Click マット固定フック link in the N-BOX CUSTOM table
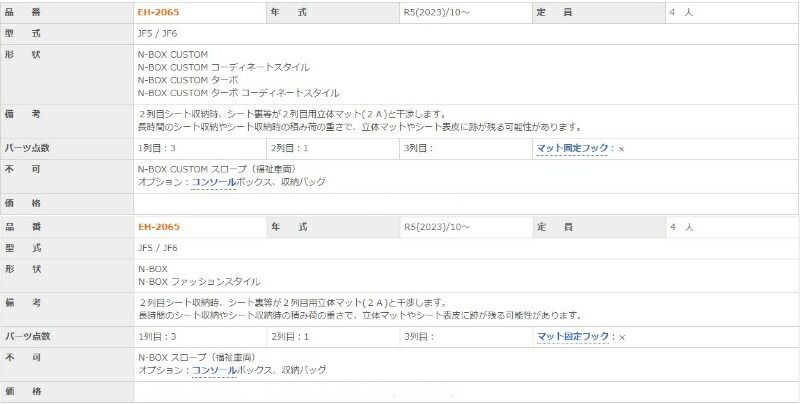The image size is (800, 404). click(x=572, y=148)
